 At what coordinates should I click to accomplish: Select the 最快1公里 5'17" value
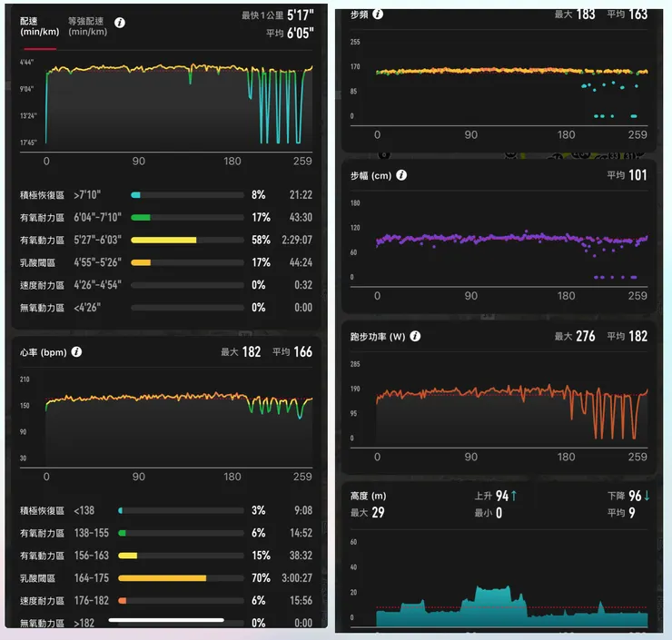[277, 15]
